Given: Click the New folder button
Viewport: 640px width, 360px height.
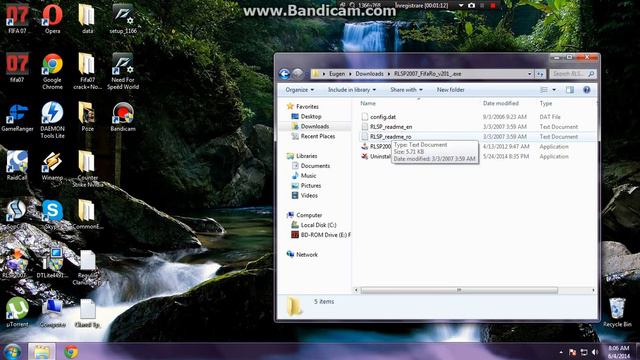Looking at the screenshot, I should (451, 90).
